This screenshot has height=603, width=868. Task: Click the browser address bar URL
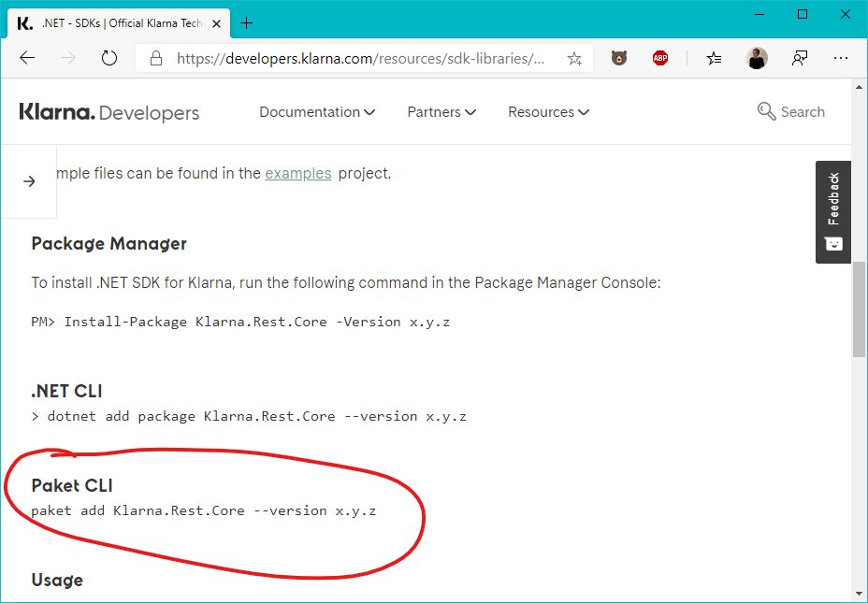point(360,58)
